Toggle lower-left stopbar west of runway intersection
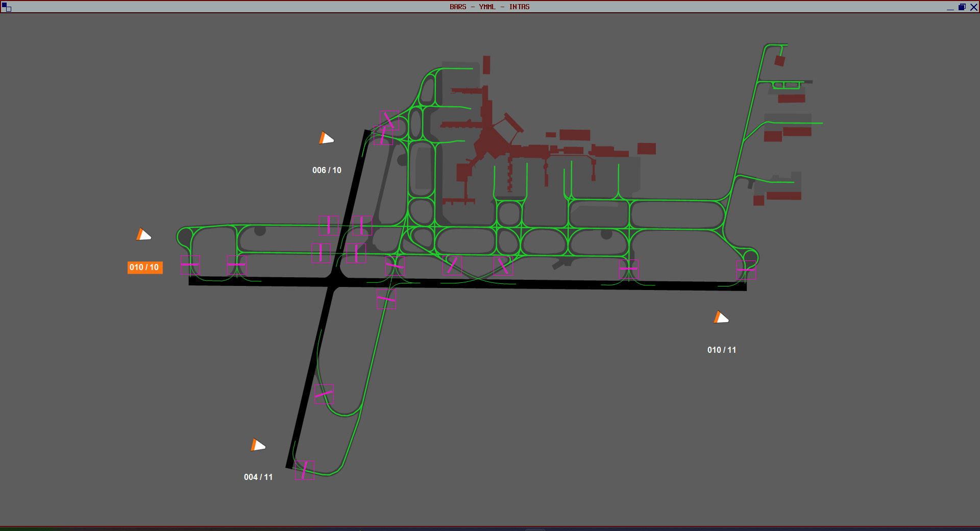This screenshot has width=980, height=531. point(321,254)
